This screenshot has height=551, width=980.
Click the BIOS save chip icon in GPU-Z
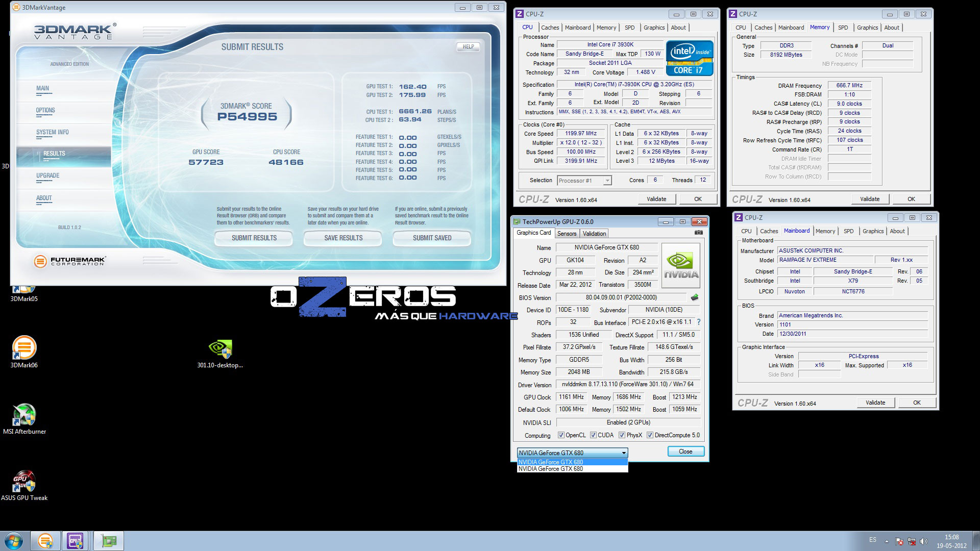pos(694,297)
